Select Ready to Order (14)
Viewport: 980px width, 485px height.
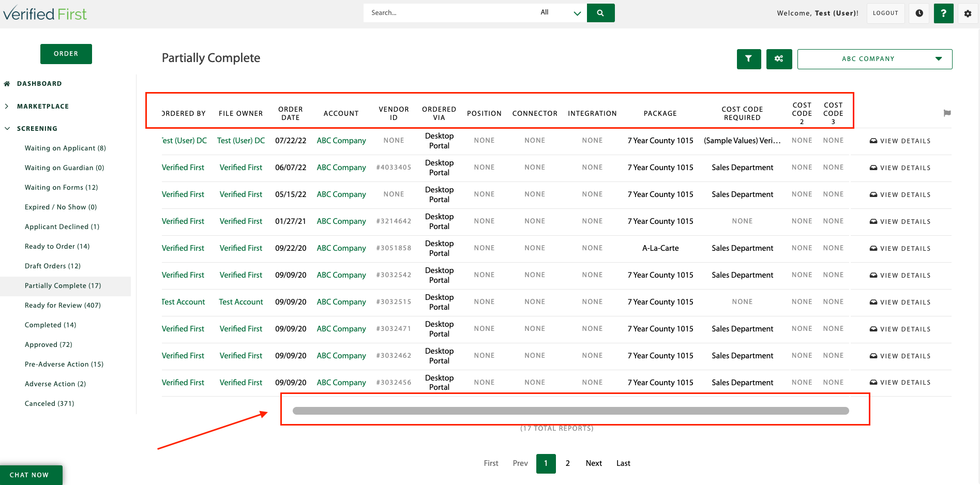[57, 247]
